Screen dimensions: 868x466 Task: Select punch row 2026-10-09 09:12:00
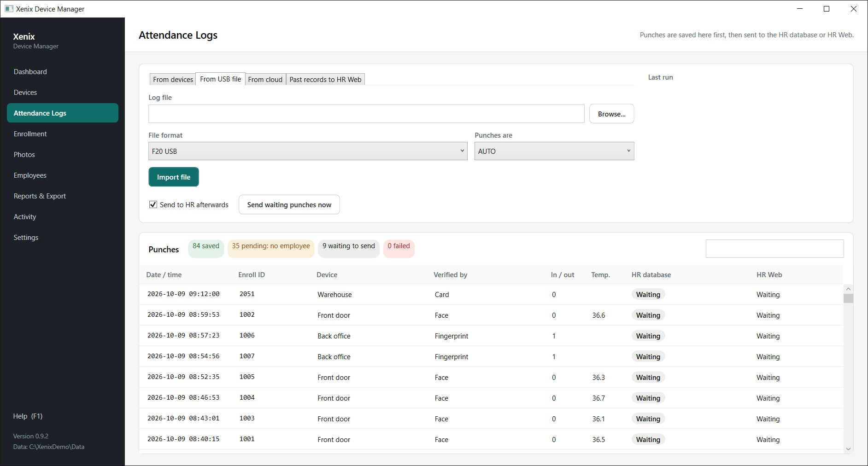point(491,294)
